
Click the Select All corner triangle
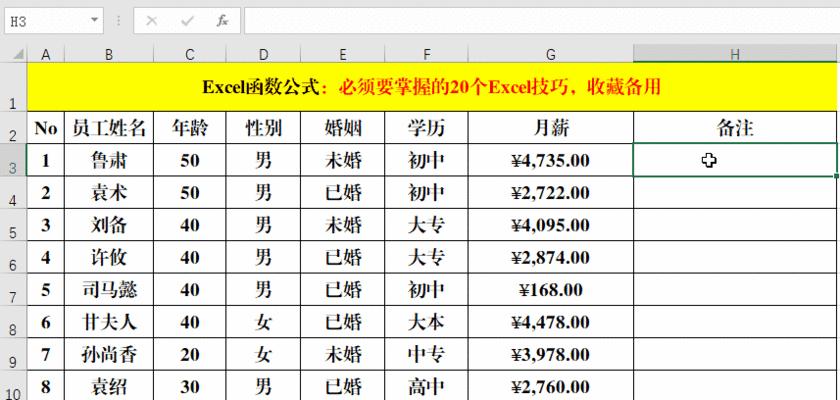pos(19,54)
